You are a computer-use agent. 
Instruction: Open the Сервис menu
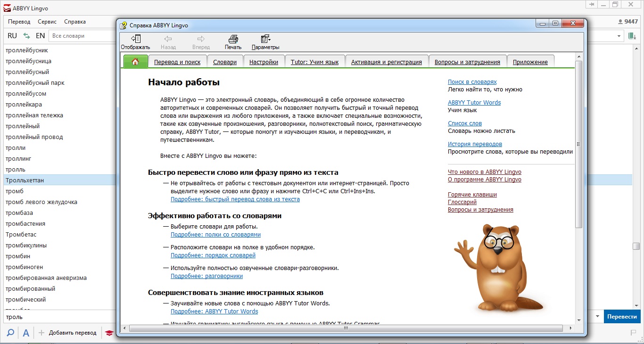(47, 22)
